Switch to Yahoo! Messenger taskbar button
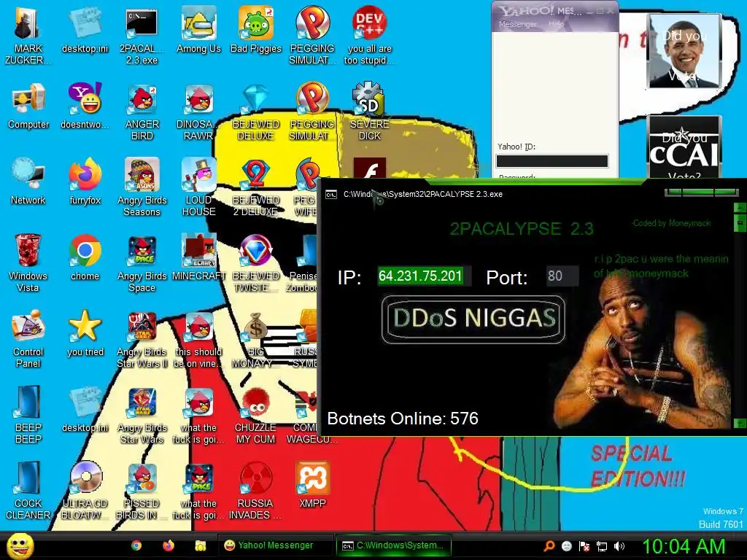Viewport: 747px width, 560px height. (x=275, y=545)
